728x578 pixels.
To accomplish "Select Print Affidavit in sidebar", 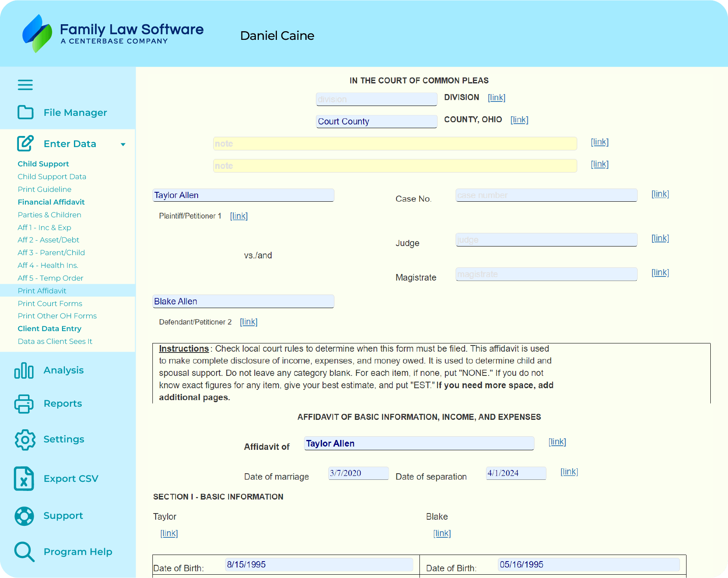I will 42,290.
